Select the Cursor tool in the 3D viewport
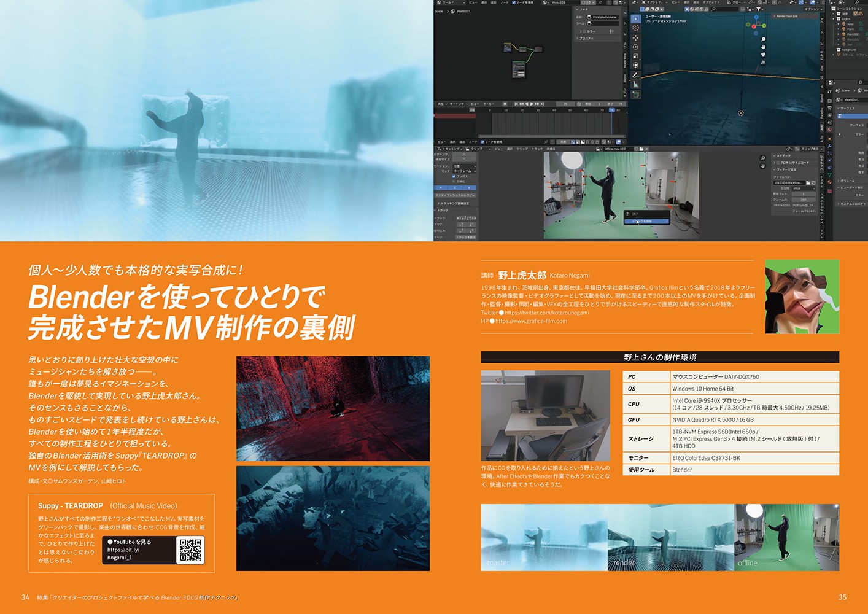Image resolution: width=868 pixels, height=614 pixels. (x=635, y=28)
